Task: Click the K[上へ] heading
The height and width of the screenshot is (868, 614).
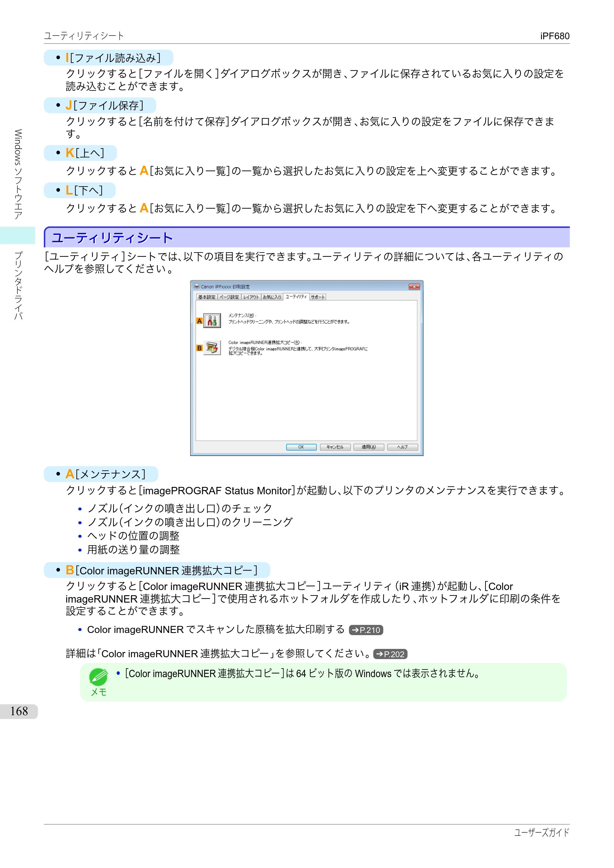Action: tap(85, 153)
